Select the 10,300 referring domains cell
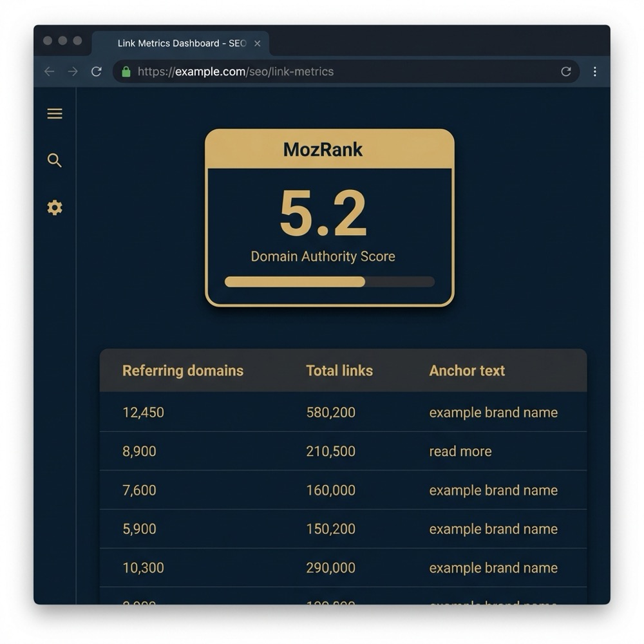Viewport: 644px width, 644px height. (144, 568)
